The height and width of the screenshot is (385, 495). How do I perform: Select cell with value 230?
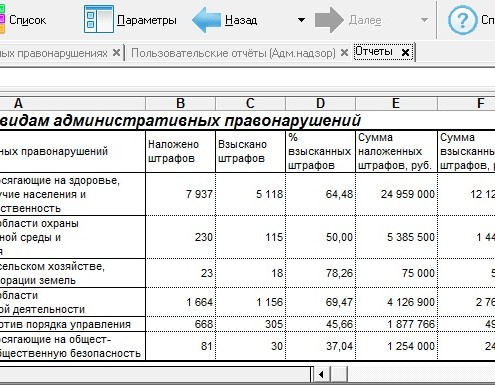click(181, 237)
